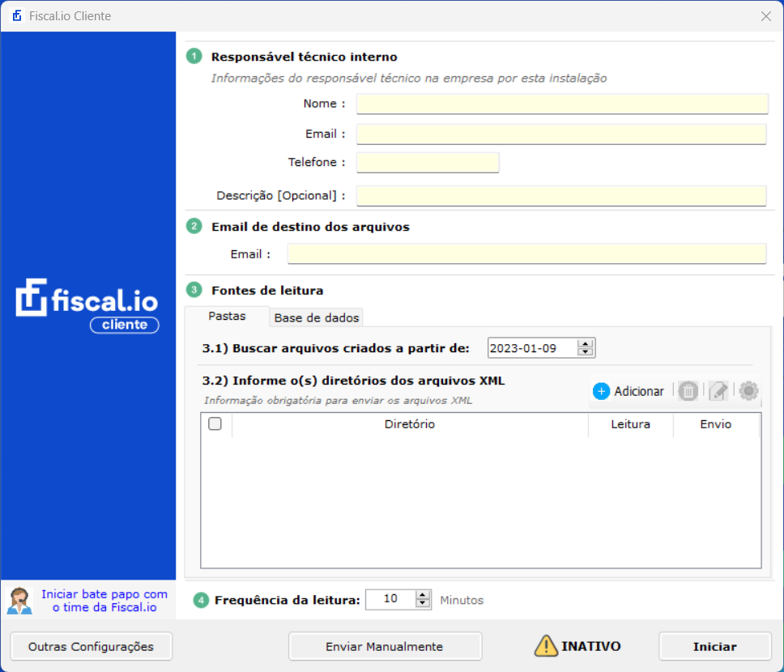
Task: Click the Descrição [Opcional] field
Action: click(x=561, y=195)
